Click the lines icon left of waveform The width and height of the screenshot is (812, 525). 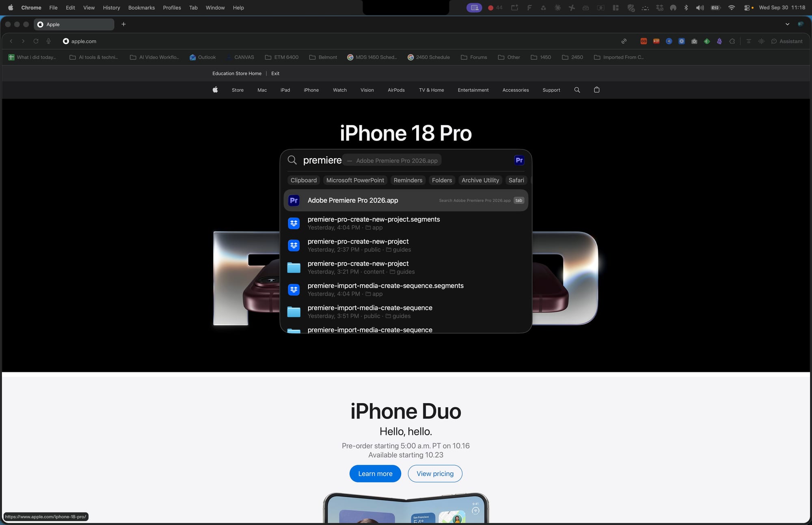click(749, 41)
